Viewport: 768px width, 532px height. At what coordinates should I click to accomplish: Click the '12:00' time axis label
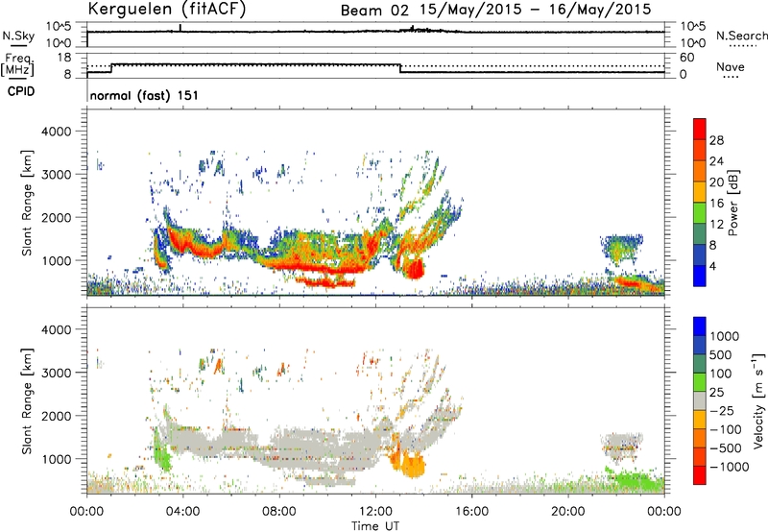pyautogui.click(x=375, y=512)
